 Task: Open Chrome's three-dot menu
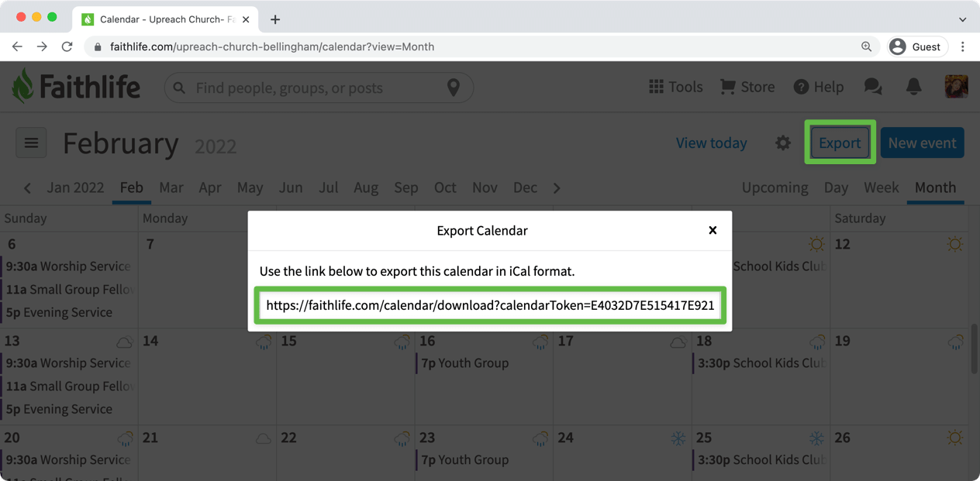tap(963, 46)
